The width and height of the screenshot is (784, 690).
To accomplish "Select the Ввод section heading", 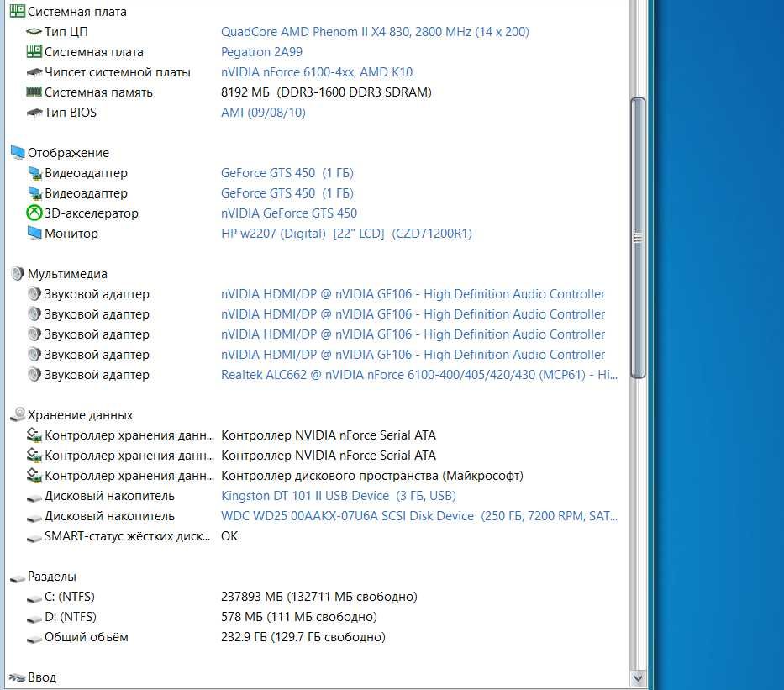I will click(41, 677).
